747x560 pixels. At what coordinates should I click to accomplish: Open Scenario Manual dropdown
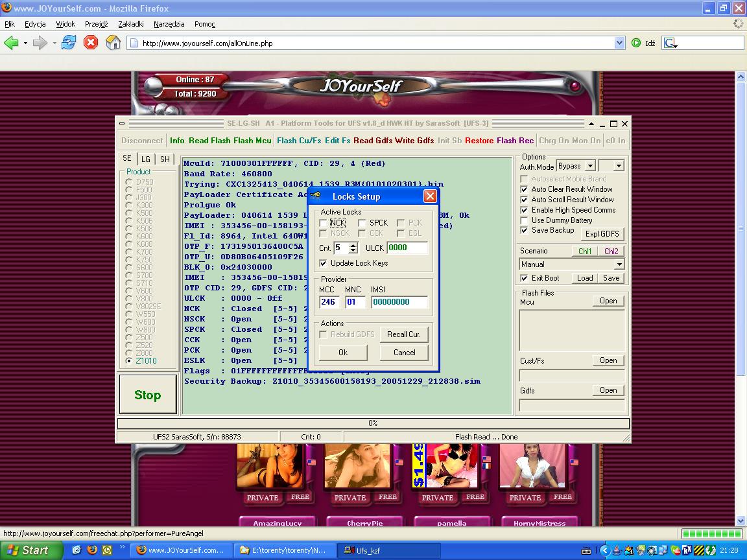click(x=619, y=264)
